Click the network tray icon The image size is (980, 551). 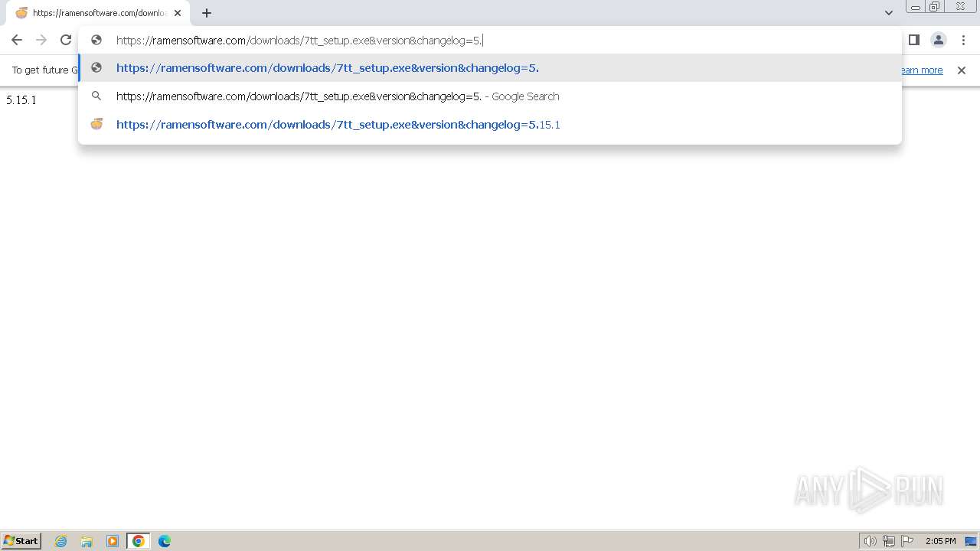(889, 541)
